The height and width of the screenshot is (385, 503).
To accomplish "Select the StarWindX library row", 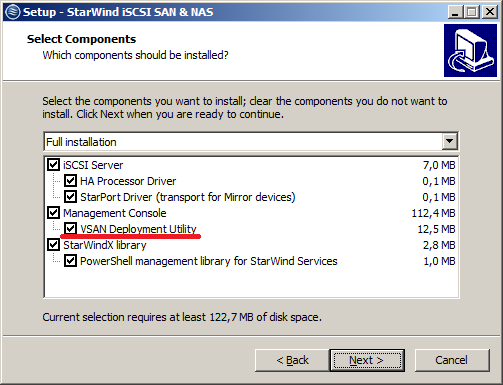I will [x=251, y=245].
